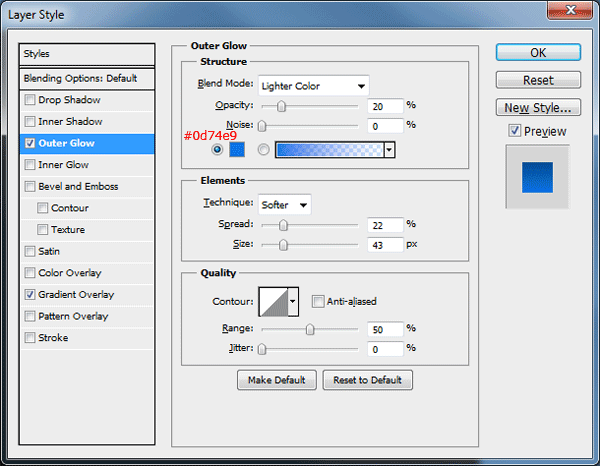Click the Make Default button
This screenshot has height=466, width=600.
pyautogui.click(x=277, y=380)
